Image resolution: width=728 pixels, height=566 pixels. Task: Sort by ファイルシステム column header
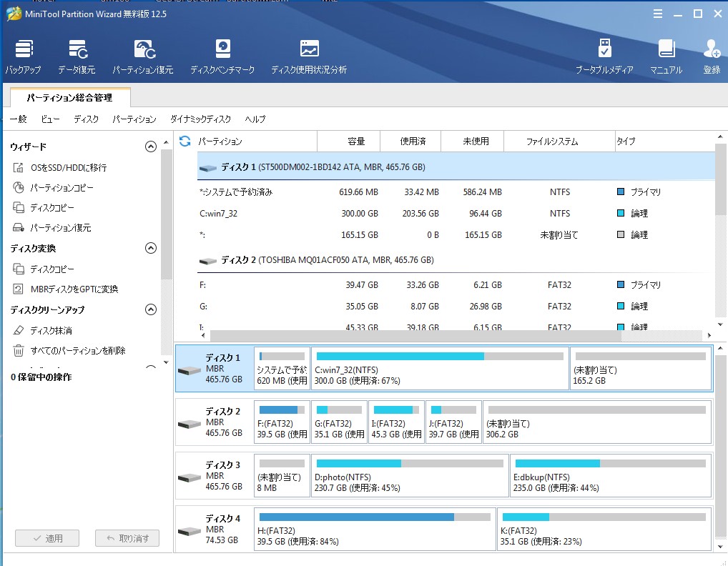coord(559,141)
